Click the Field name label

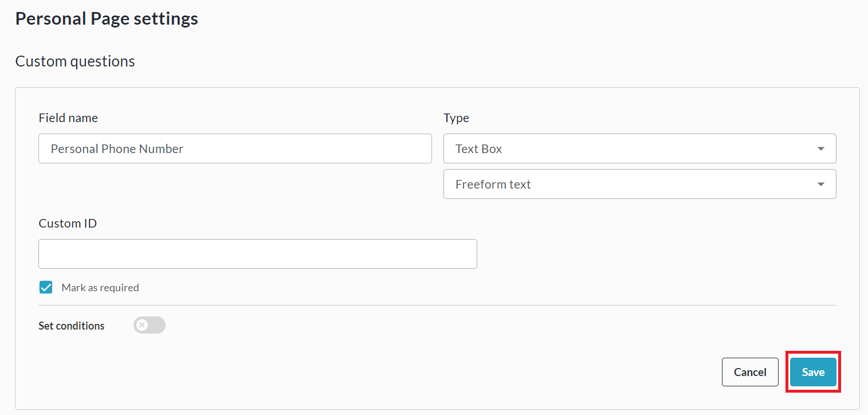68,118
